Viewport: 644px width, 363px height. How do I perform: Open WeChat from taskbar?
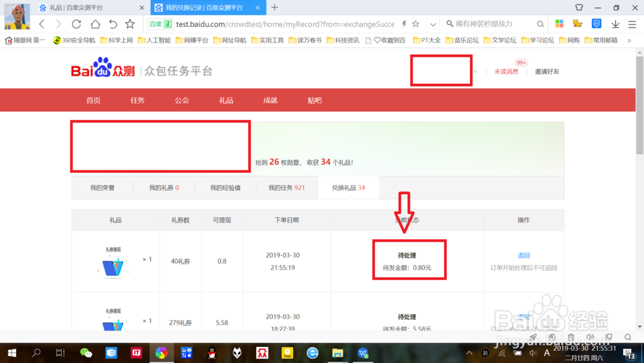[x=86, y=353]
